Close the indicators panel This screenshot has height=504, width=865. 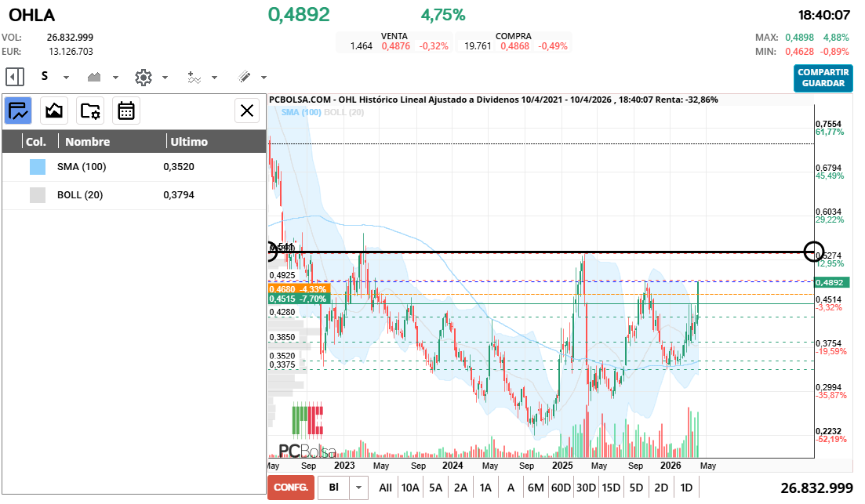(x=246, y=111)
